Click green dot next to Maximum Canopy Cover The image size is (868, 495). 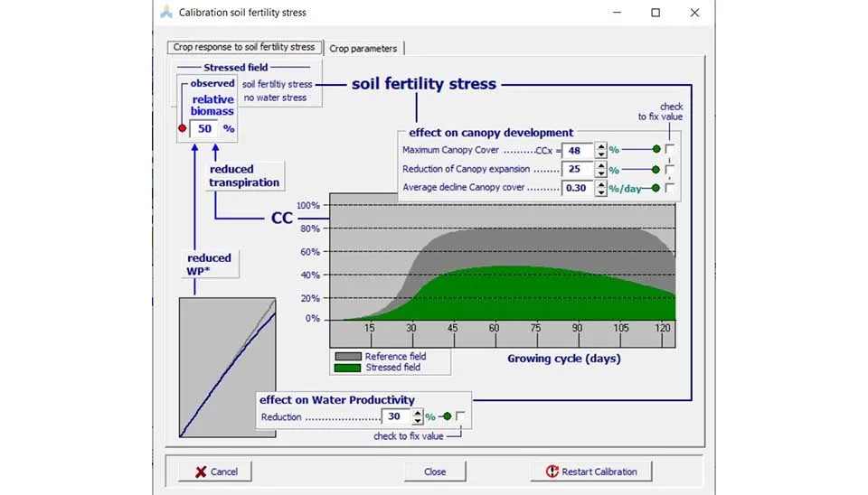656,150
